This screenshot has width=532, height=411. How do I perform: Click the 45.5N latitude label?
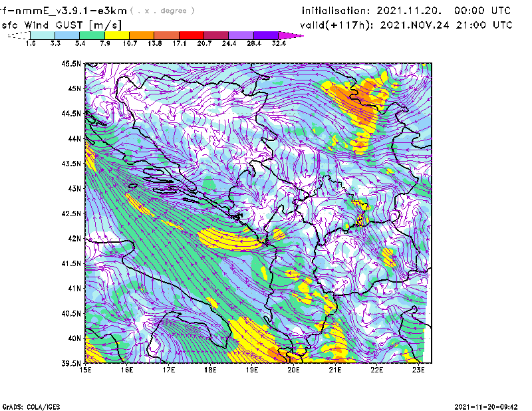tap(71, 63)
